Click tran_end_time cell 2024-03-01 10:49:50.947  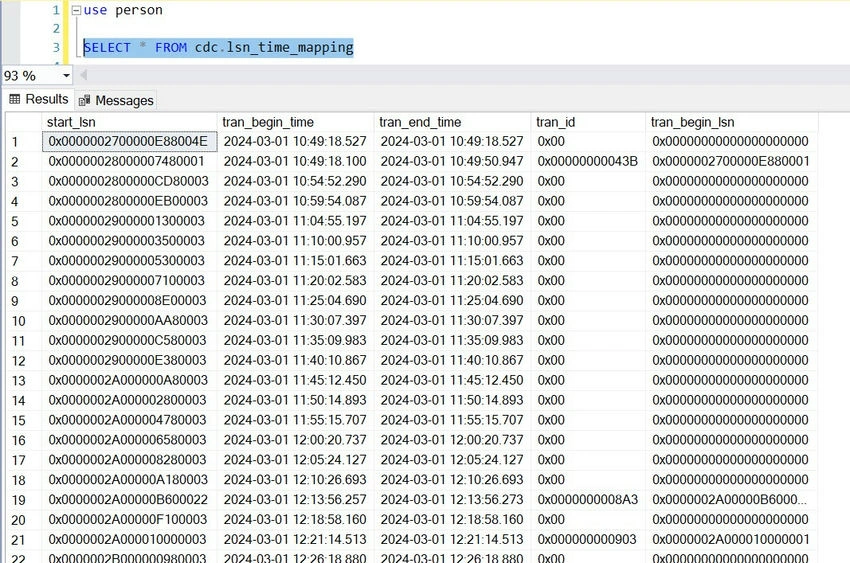pyautogui.click(x=452, y=161)
